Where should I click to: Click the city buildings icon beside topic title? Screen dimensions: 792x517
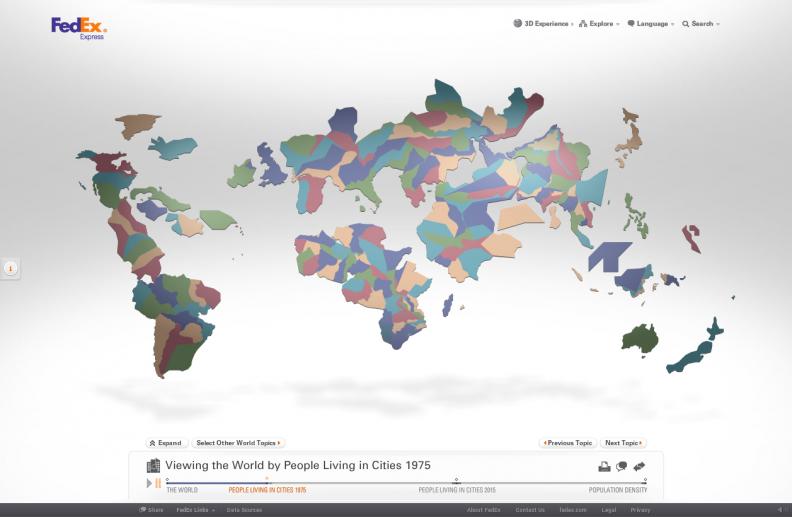tap(153, 466)
